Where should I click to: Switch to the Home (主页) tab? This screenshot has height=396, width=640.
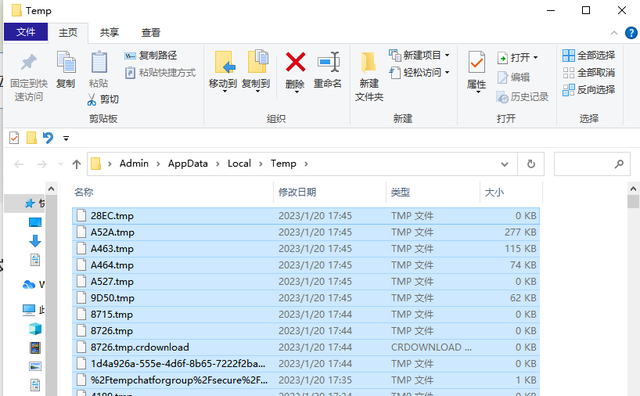(x=68, y=33)
